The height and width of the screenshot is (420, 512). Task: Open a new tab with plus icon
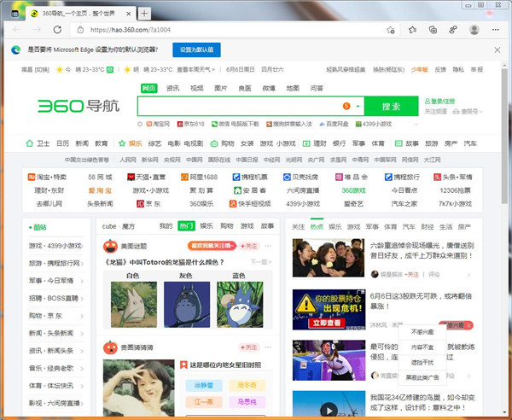[x=144, y=13]
